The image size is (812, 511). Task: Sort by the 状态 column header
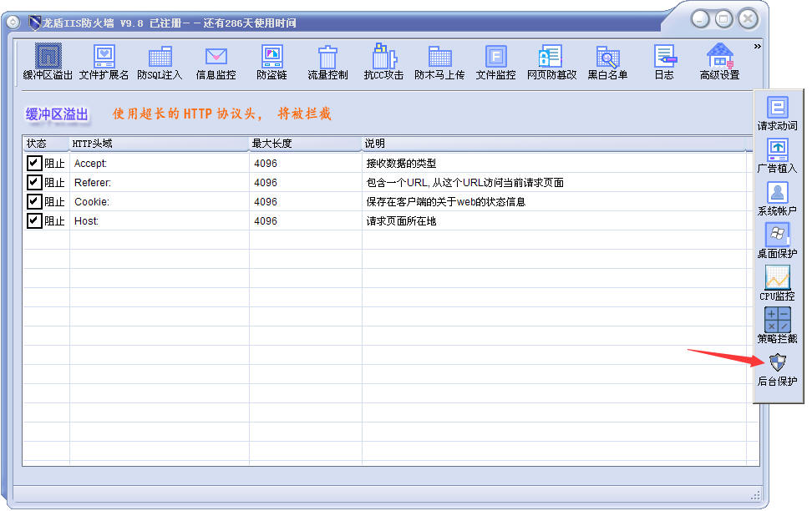46,144
